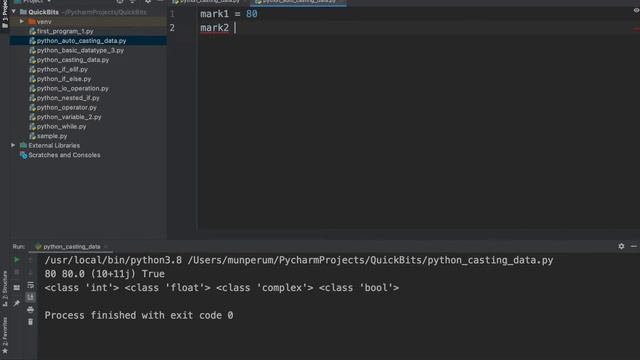
Task: Open the Project side tool tab
Action: [x=5, y=14]
